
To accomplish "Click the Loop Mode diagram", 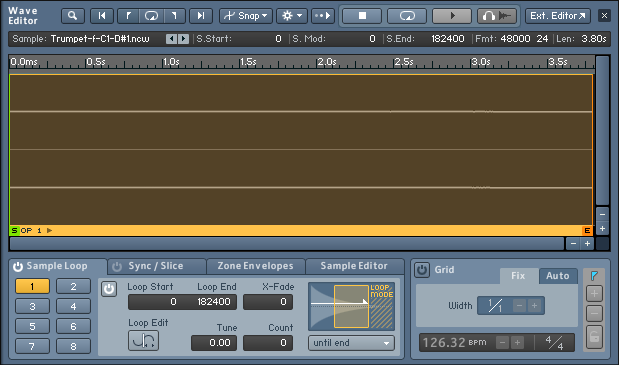I will pos(351,307).
